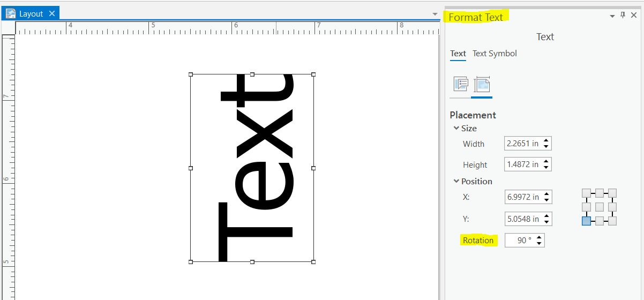Increase Height with the up arrow
The width and height of the screenshot is (644, 300).
pyautogui.click(x=546, y=161)
